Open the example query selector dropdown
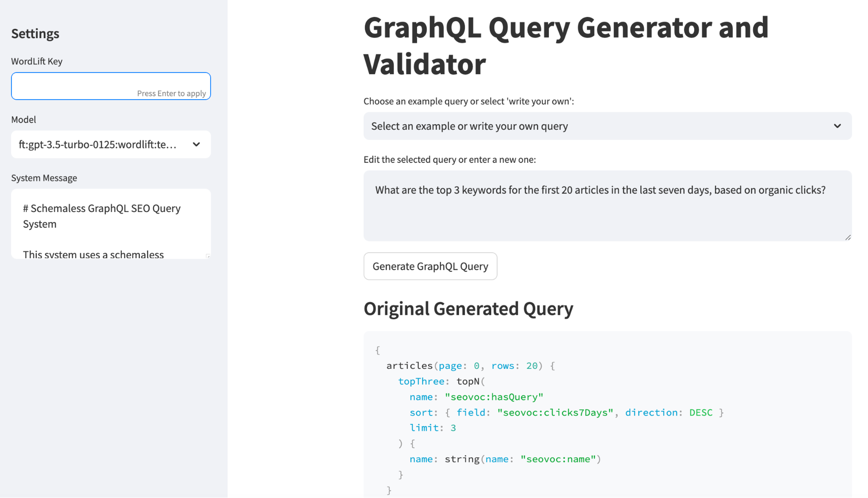This screenshot has height=498, width=868. [607, 126]
